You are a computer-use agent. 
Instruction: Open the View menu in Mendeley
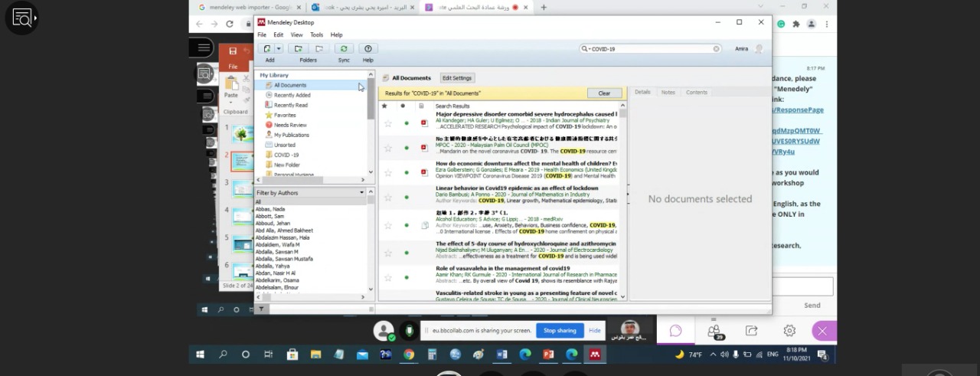(296, 34)
